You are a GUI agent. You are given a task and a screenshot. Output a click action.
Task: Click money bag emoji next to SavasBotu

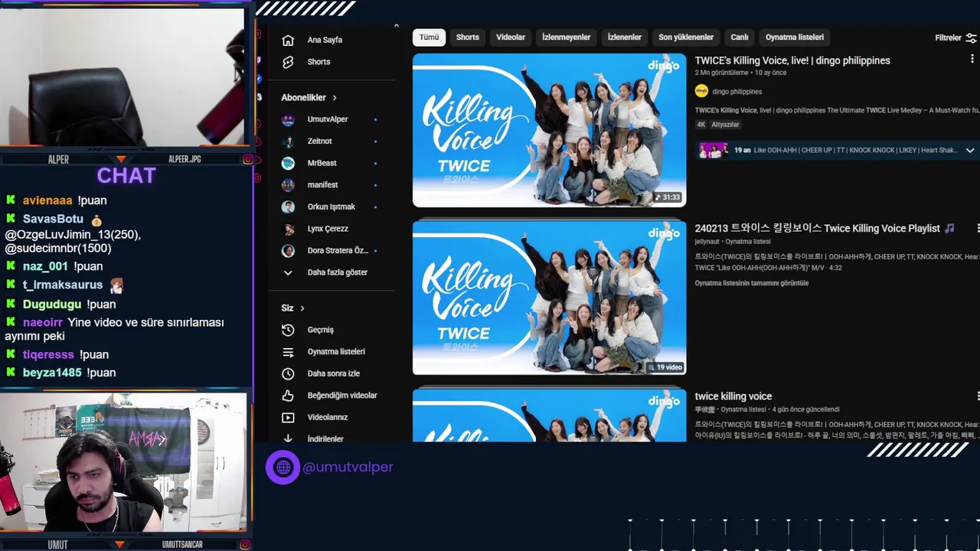96,220
